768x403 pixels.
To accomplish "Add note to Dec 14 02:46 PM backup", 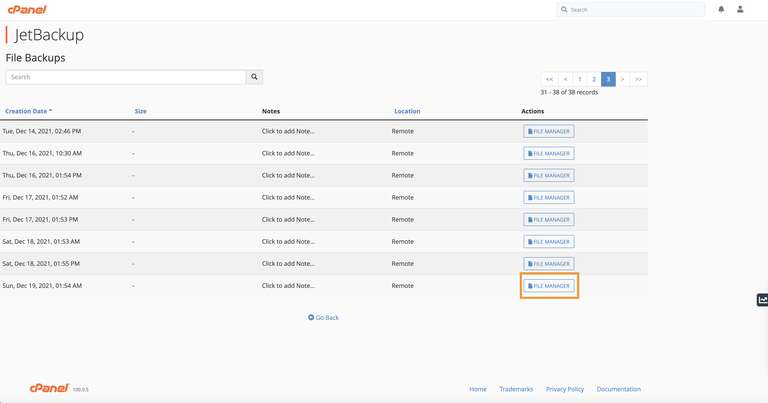I will point(288,131).
